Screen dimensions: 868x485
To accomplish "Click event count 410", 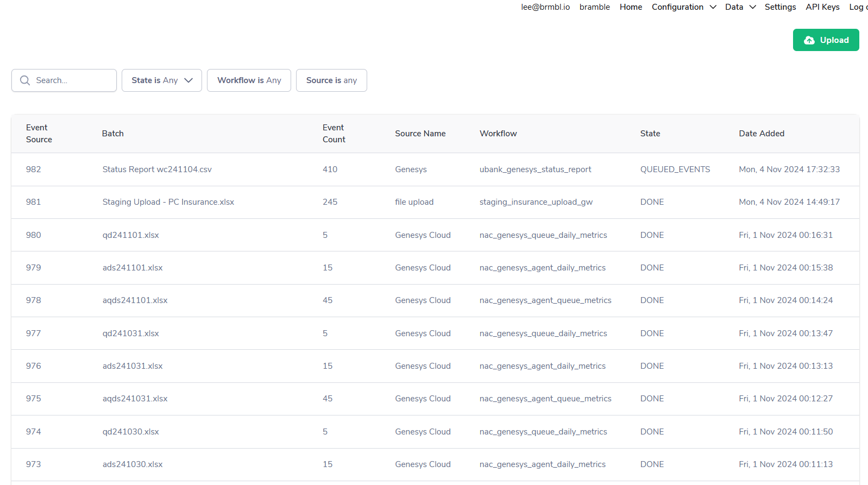I will (330, 169).
